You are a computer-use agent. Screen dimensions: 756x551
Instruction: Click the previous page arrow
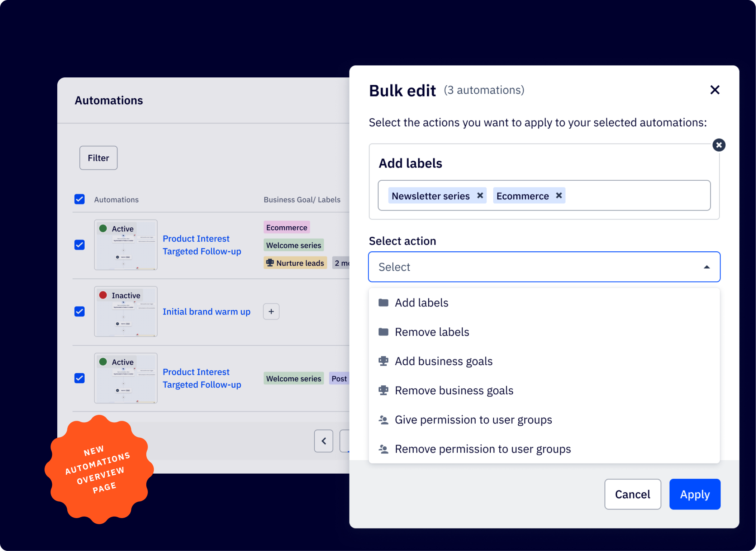pyautogui.click(x=323, y=441)
